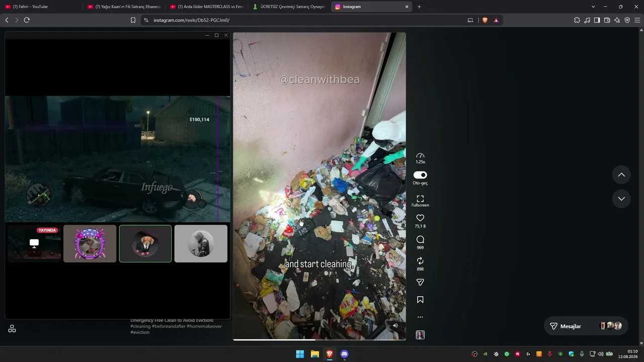The width and height of the screenshot is (644, 362).
Task: Select the dog avatar participant tile
Action: pos(145,243)
